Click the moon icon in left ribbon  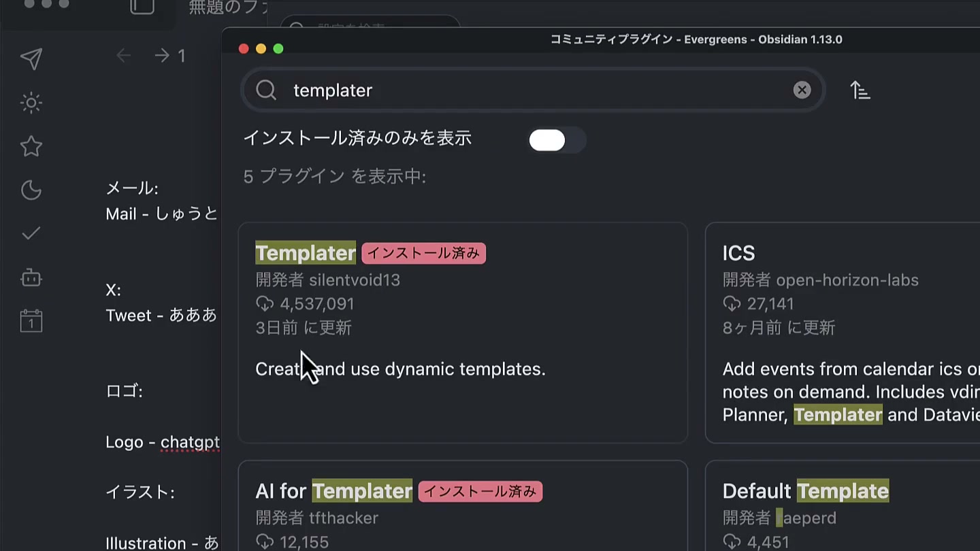tap(31, 190)
